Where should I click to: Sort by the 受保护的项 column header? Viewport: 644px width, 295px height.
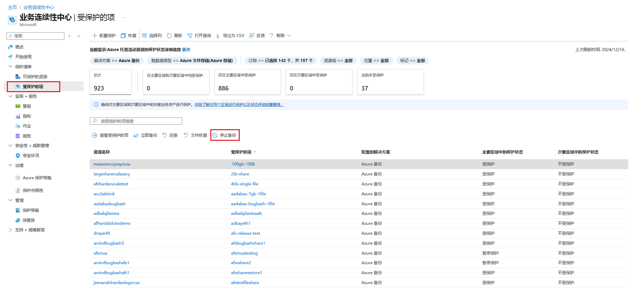pyautogui.click(x=241, y=152)
